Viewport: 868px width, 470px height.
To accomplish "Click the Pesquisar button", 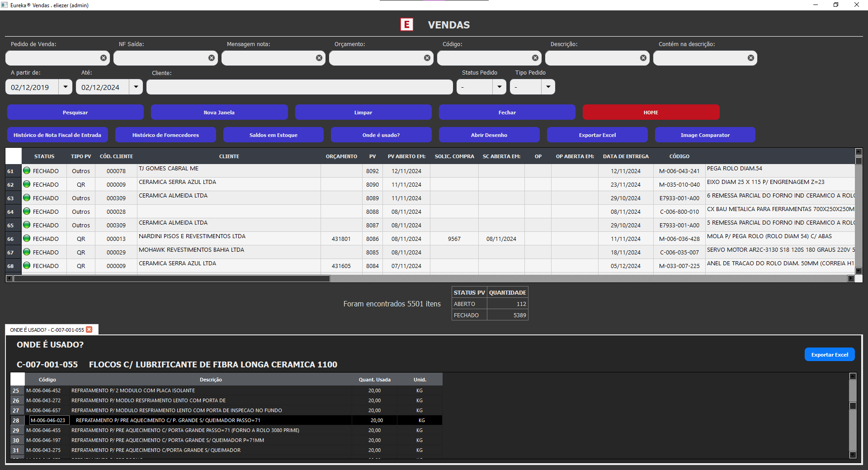I will click(75, 112).
